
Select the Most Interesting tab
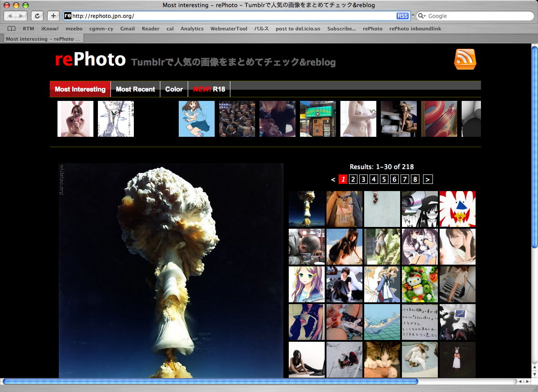point(80,89)
